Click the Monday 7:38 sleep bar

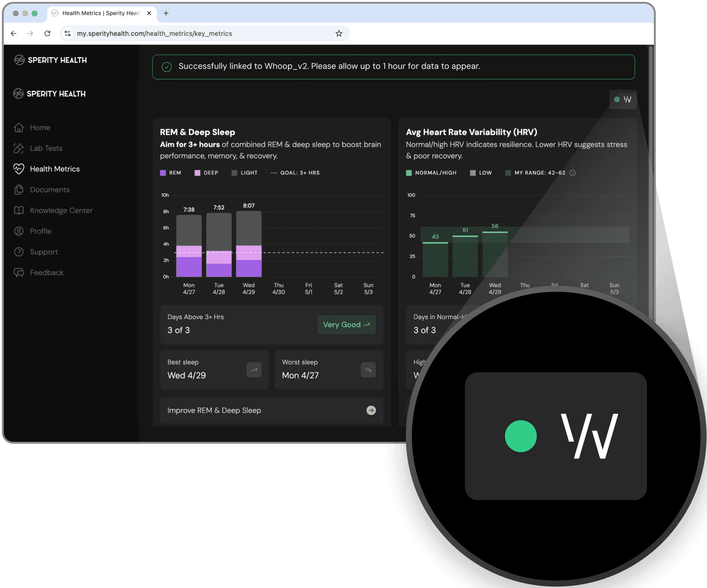[189, 246]
